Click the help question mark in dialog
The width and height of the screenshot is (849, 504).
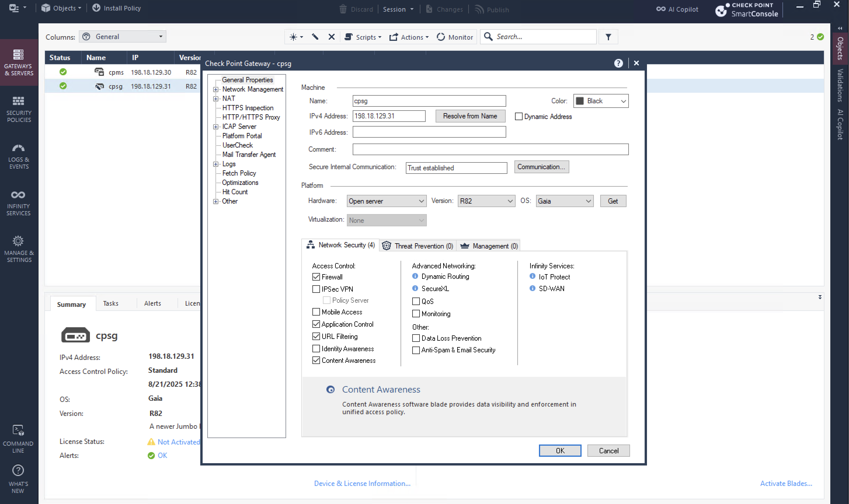(618, 63)
